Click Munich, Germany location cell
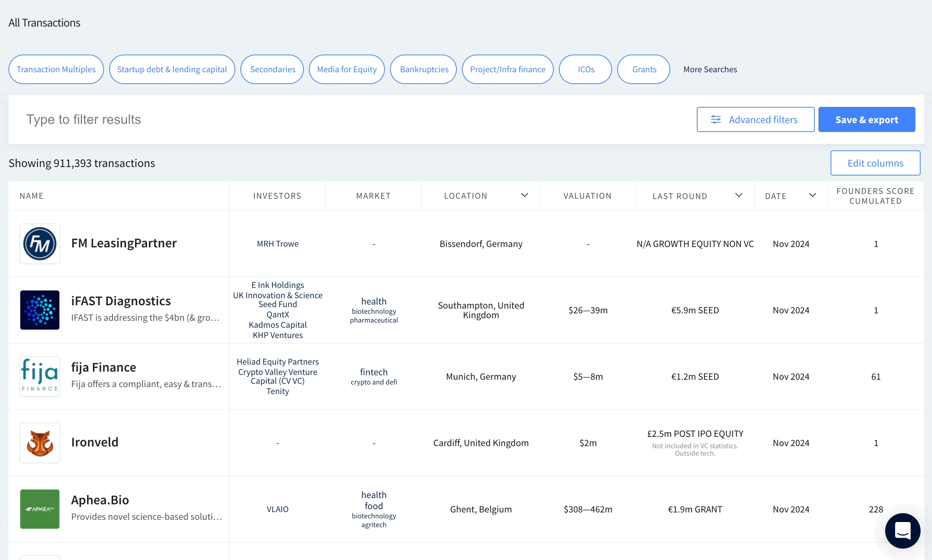 click(x=481, y=376)
